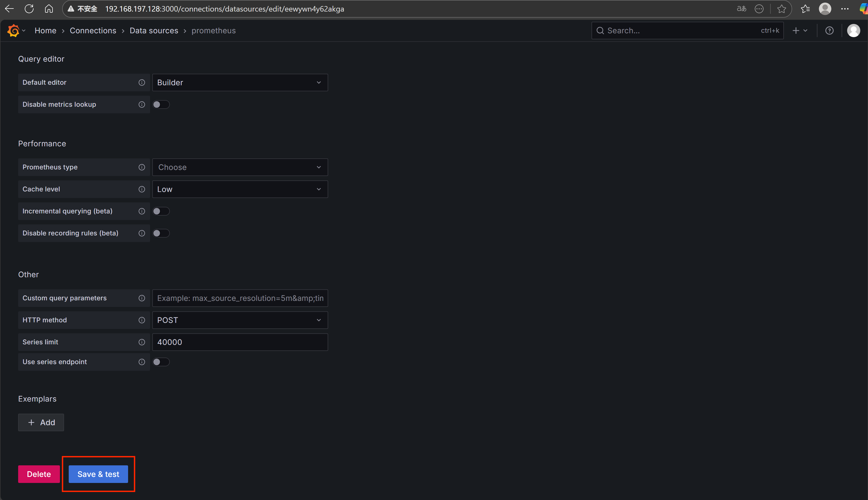
Task: Go to Data sources breadcrumb
Action: [x=154, y=31]
